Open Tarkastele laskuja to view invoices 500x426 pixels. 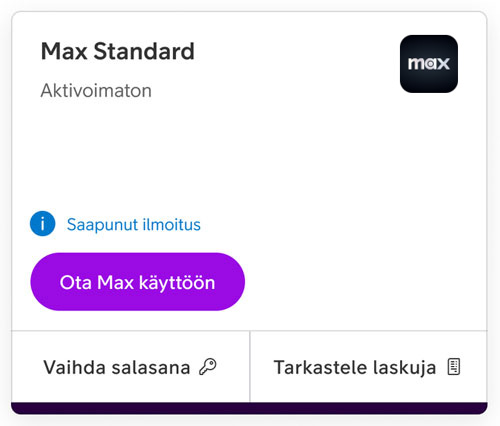tap(369, 367)
